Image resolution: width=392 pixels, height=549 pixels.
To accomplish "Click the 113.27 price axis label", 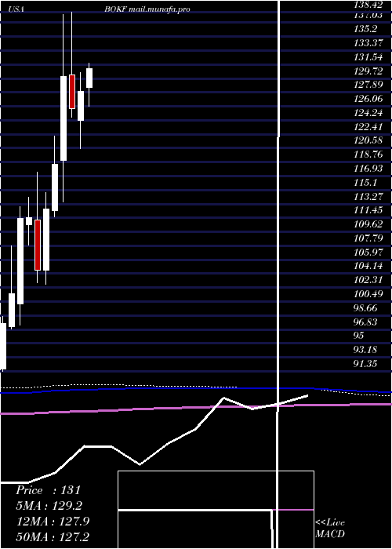I will (x=368, y=196).
